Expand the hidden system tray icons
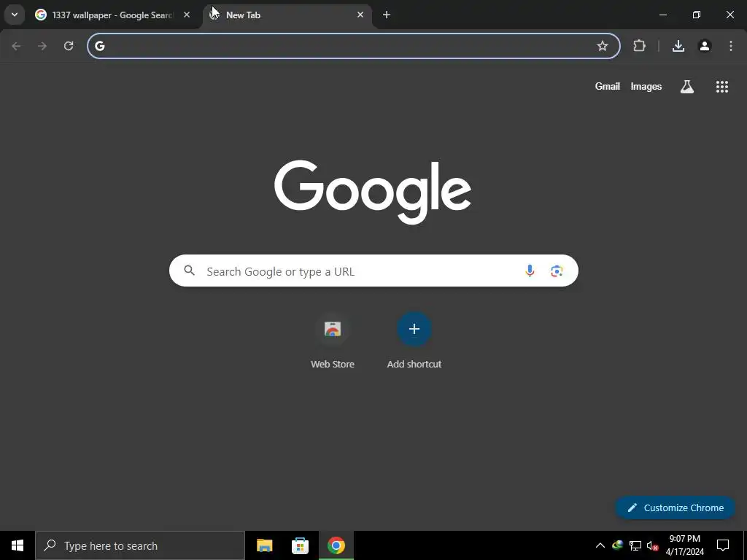The width and height of the screenshot is (747, 560). 600,545
